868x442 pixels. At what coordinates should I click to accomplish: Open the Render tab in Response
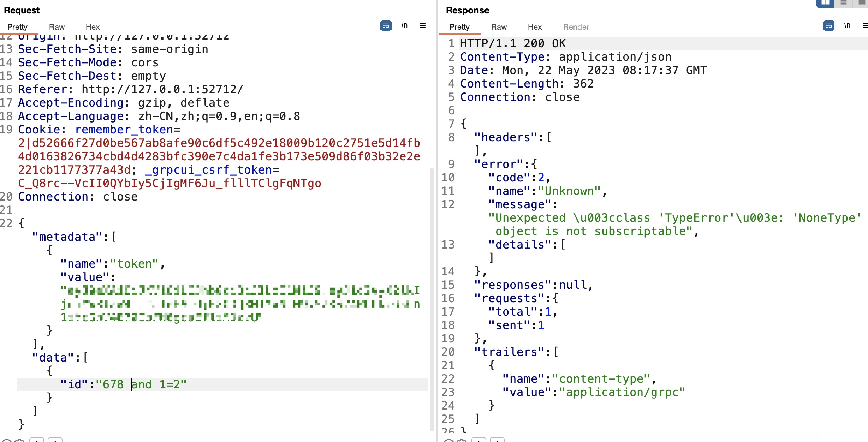tap(576, 27)
